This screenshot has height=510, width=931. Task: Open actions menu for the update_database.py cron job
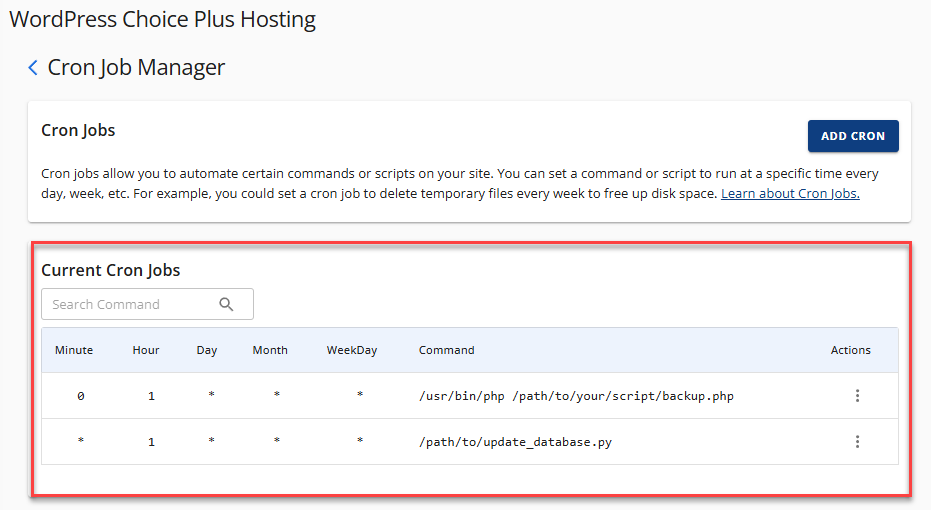(857, 441)
